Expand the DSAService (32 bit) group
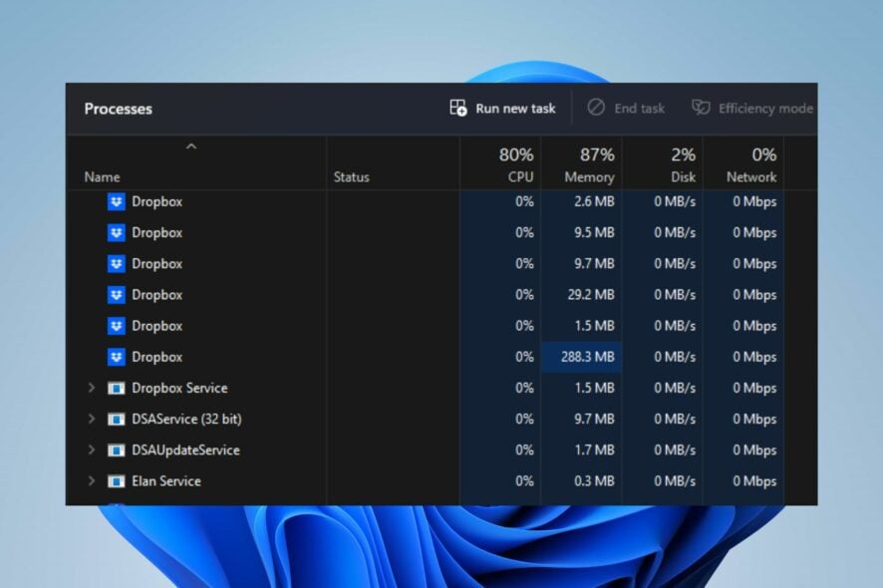The image size is (883, 588). click(92, 419)
